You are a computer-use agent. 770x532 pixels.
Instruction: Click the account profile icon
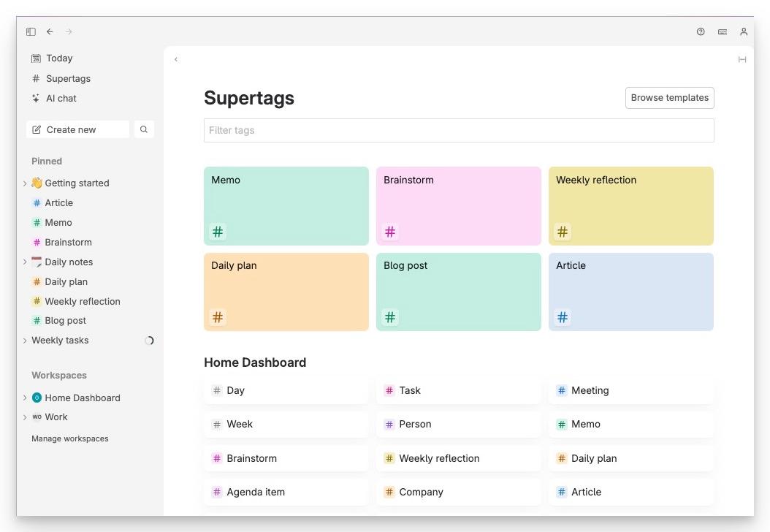744,31
